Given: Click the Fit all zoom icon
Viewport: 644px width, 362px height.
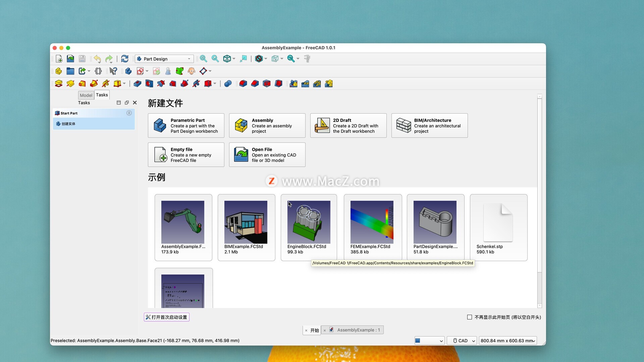Looking at the screenshot, I should 203,59.
